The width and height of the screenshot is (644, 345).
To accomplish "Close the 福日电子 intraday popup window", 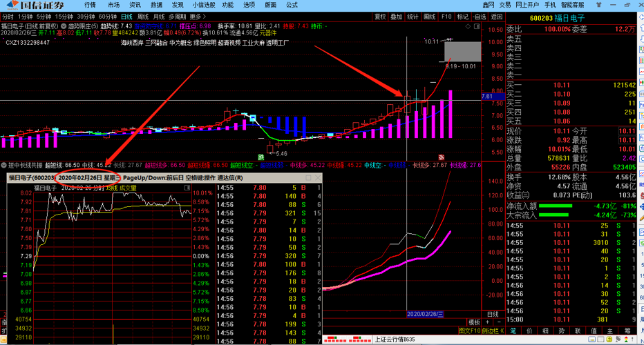I will pos(318,177).
